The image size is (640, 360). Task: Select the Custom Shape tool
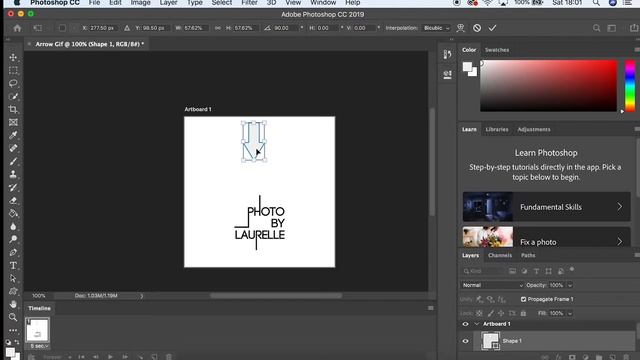(13, 291)
